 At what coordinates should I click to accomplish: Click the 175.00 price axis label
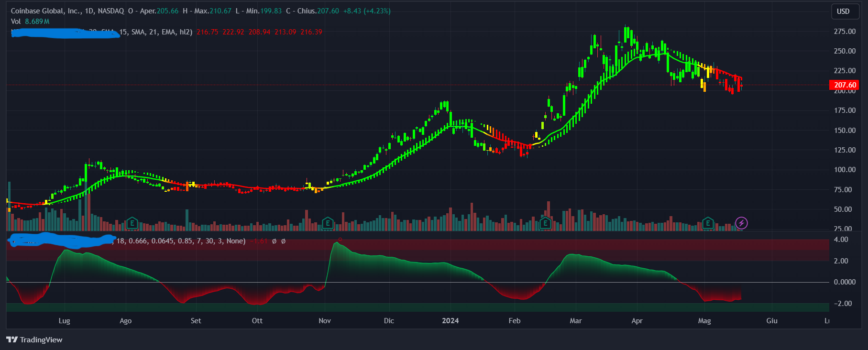click(845, 110)
